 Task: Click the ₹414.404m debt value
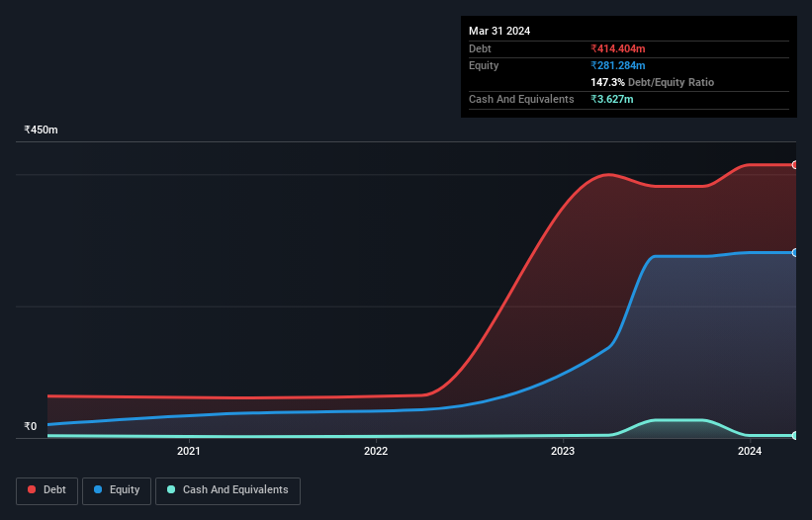[x=618, y=48]
